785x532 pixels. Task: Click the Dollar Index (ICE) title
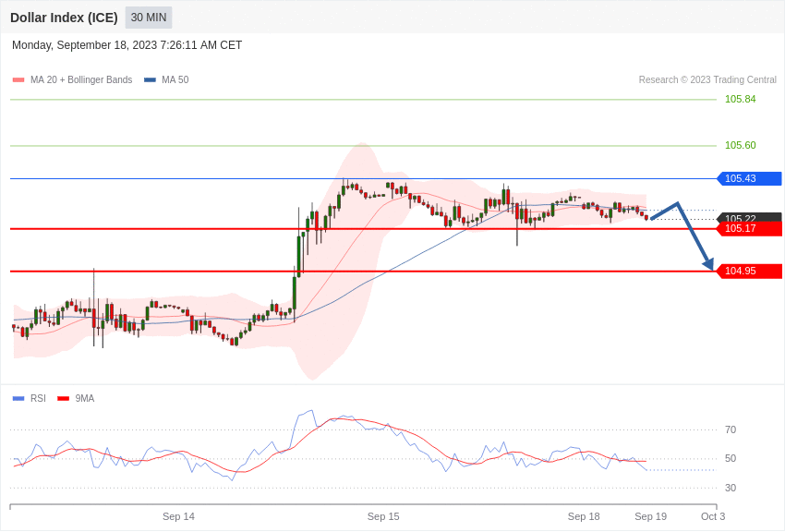[x=64, y=18]
